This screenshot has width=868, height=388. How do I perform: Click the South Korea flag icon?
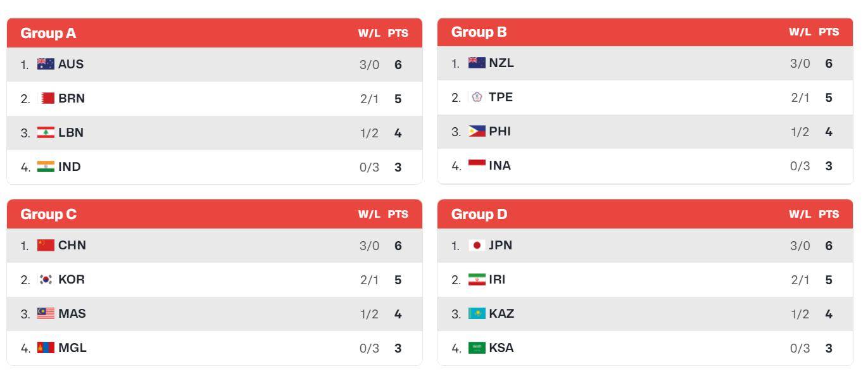click(46, 280)
